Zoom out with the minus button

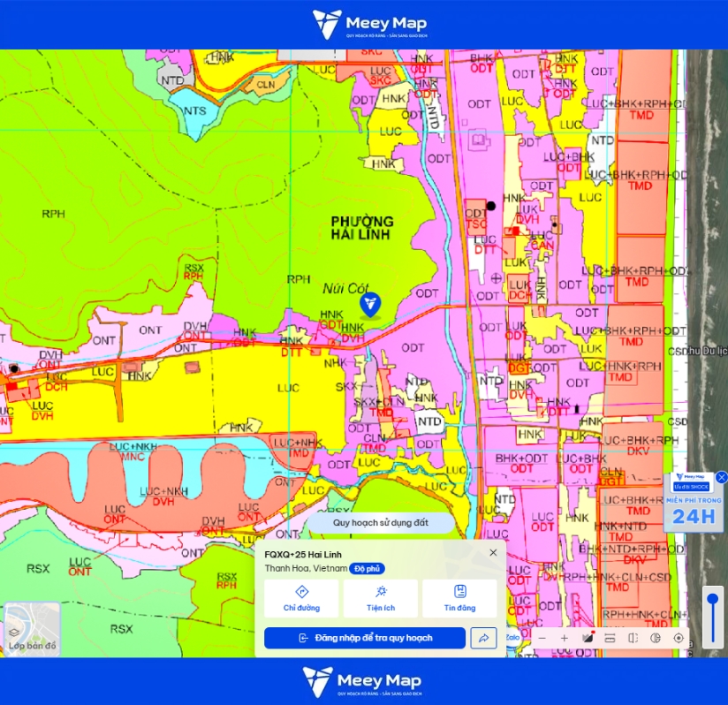click(x=542, y=638)
